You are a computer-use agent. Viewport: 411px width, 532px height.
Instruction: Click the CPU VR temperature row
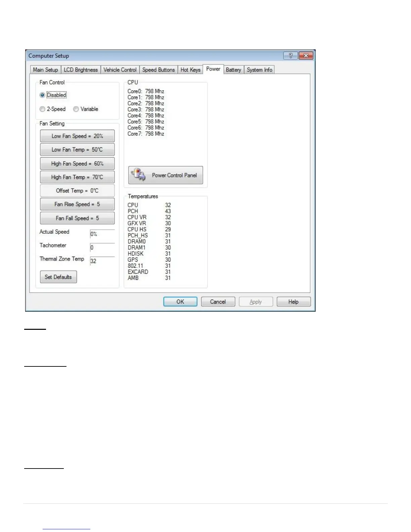tap(149, 217)
